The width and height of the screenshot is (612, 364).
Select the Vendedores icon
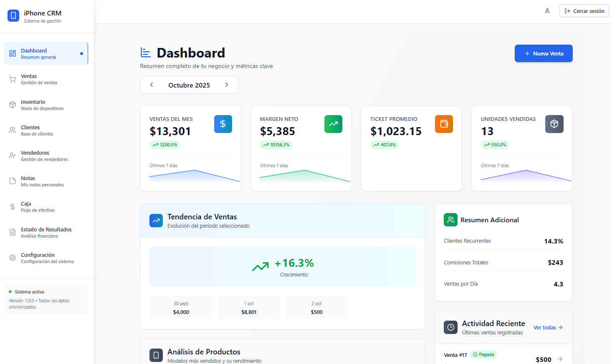click(12, 156)
